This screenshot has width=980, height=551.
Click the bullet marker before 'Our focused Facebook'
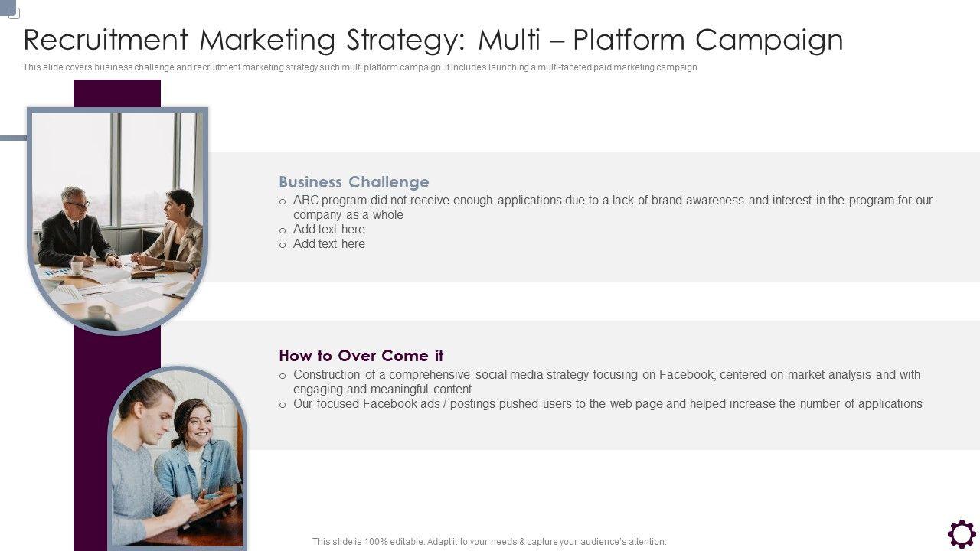283,405
